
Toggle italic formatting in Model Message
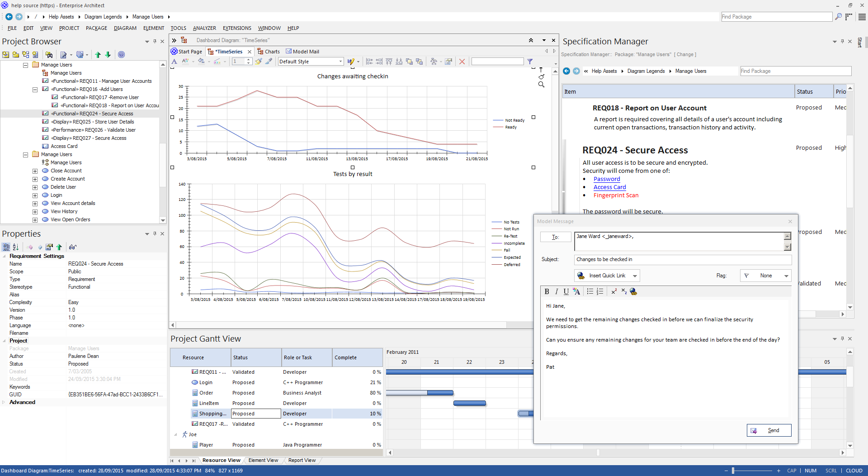(x=557, y=291)
